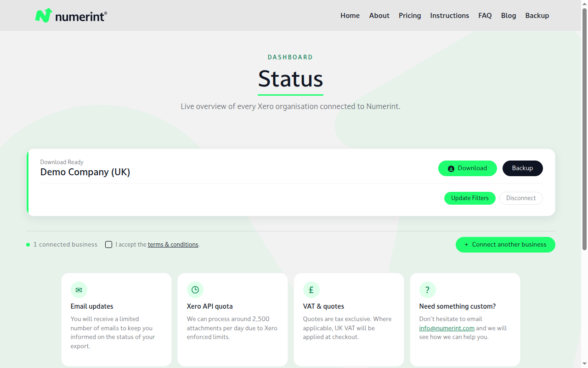Click the '1 connected business' text
Image resolution: width=588 pixels, height=368 pixels.
pos(65,245)
